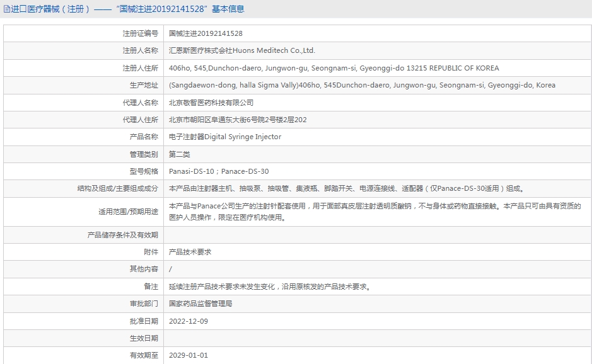Screen dimensions: 592x364
Task: Select the 国家药品监督管理局 approval department
Action: coord(200,304)
